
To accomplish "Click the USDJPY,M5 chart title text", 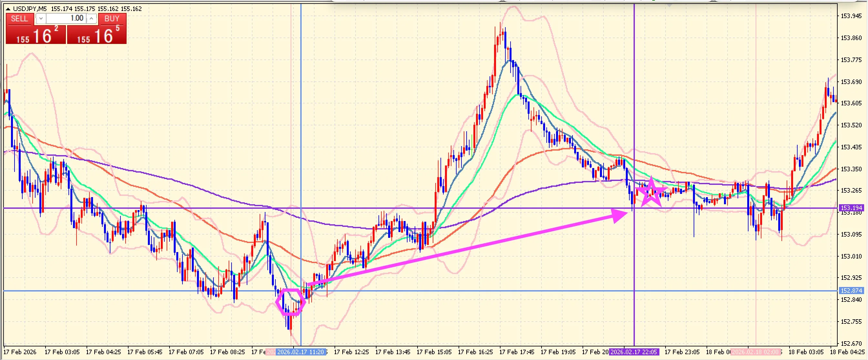I will point(30,9).
